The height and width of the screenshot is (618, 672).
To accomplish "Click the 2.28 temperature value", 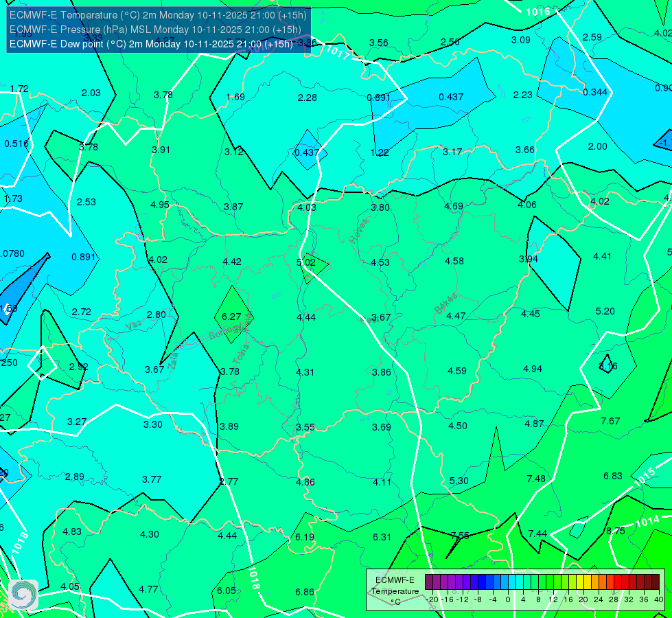I will click(308, 98).
